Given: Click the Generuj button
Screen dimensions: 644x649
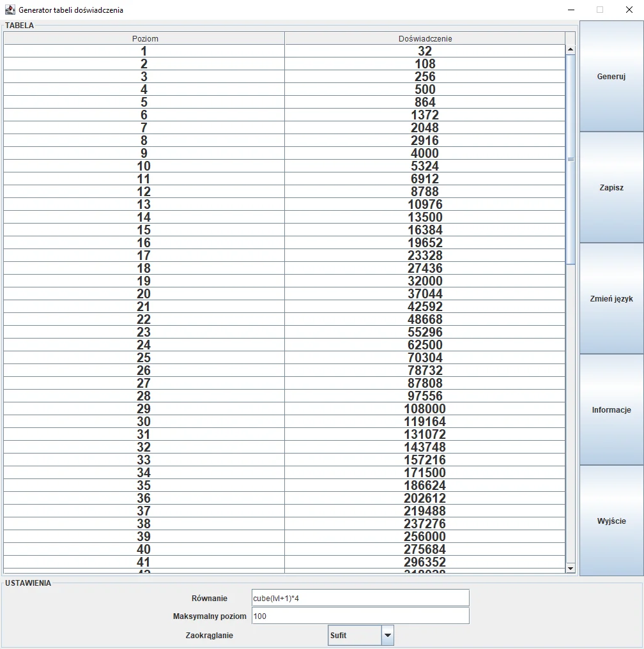Looking at the screenshot, I should [x=611, y=76].
